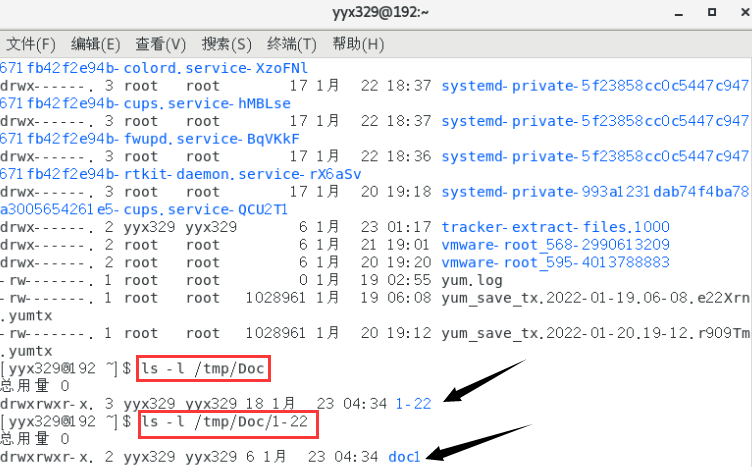
Task: Click systemd-private-993a1231dab74f4ba78 directory name
Action: click(x=595, y=192)
